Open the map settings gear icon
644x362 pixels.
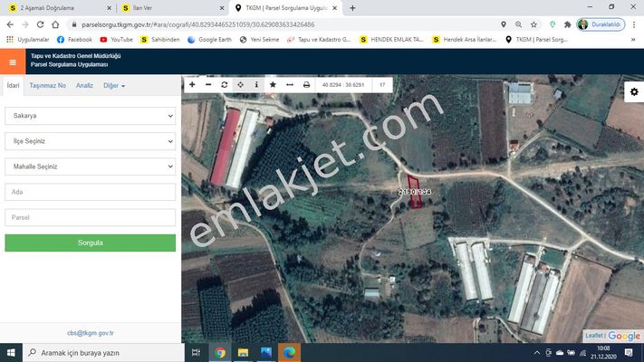click(633, 92)
